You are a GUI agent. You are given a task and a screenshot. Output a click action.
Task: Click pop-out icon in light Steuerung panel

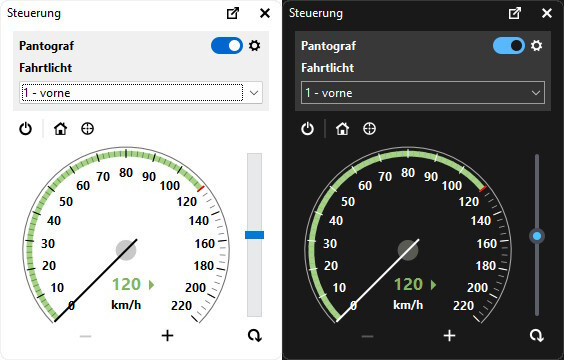233,13
